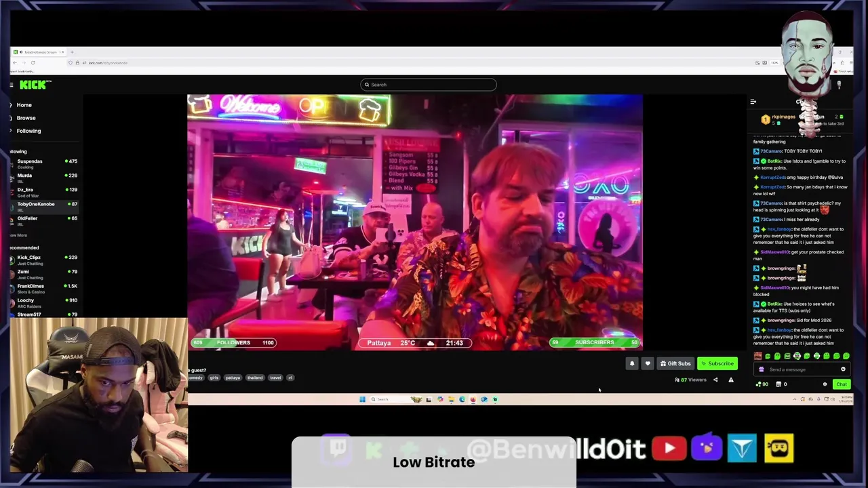Open the emoji picker in chat input
The height and width of the screenshot is (488, 868).
[843, 369]
